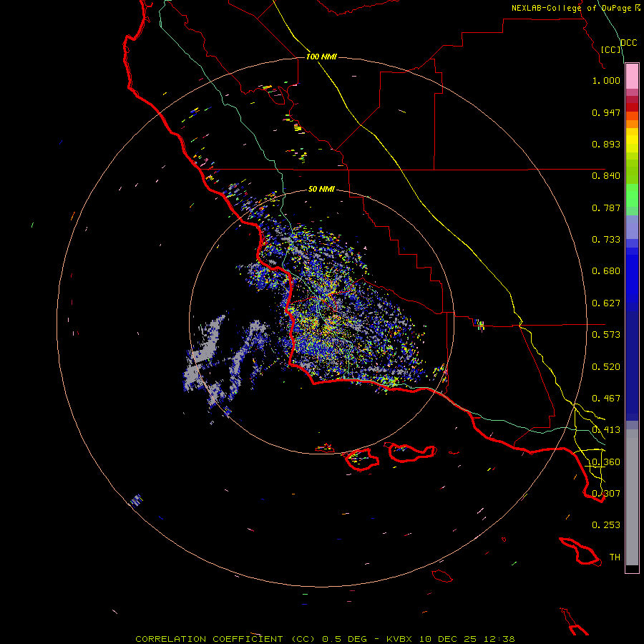644x644 pixels.
Task: Click the 0.413 legend value
Action: (606, 430)
